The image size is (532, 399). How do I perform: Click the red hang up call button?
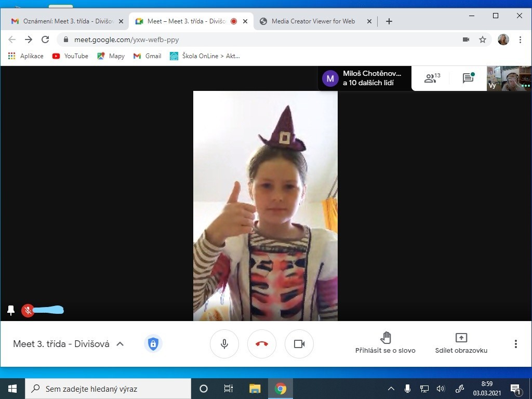(262, 344)
